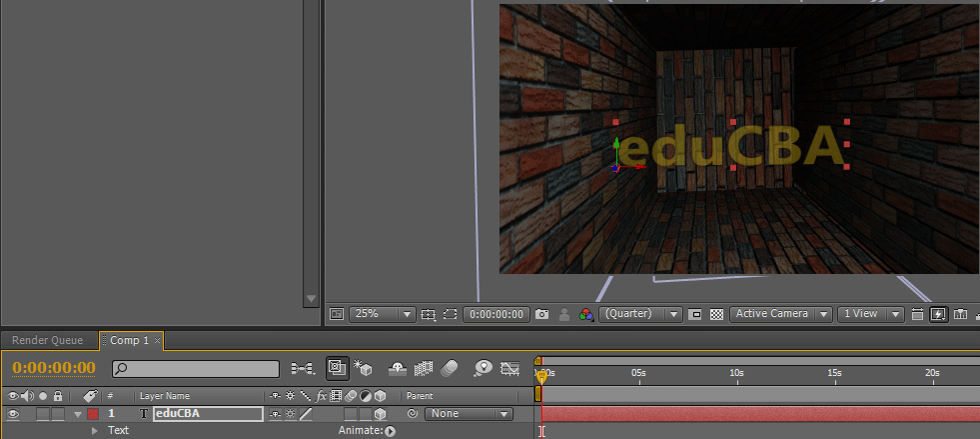
Task: Click Lock padlock column header icon
Action: 58,396
